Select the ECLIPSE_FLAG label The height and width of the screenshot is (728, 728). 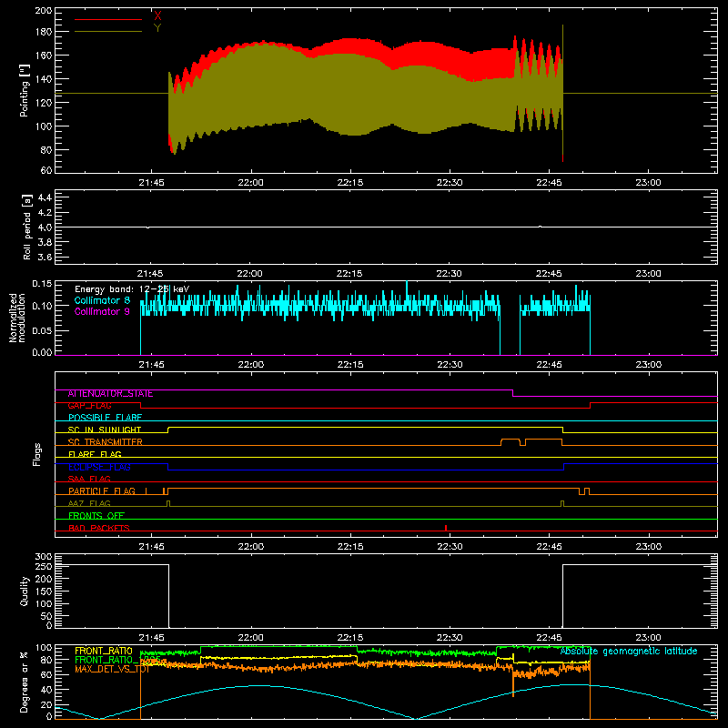point(99,467)
